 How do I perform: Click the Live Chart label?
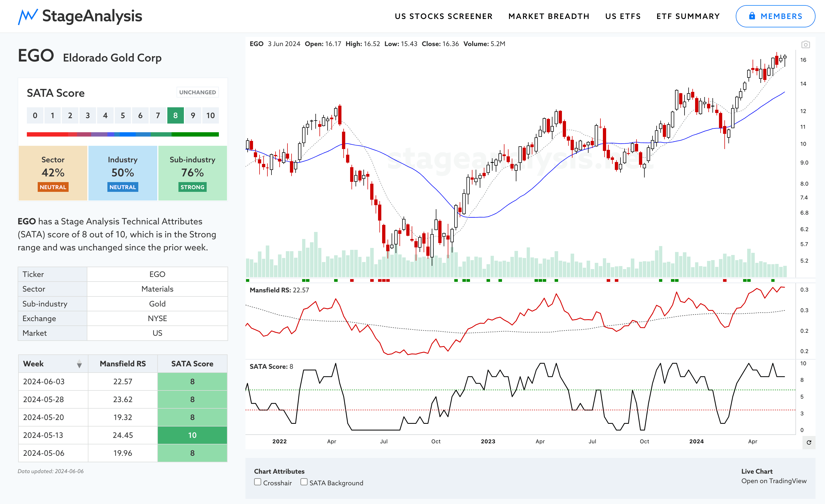click(x=757, y=471)
